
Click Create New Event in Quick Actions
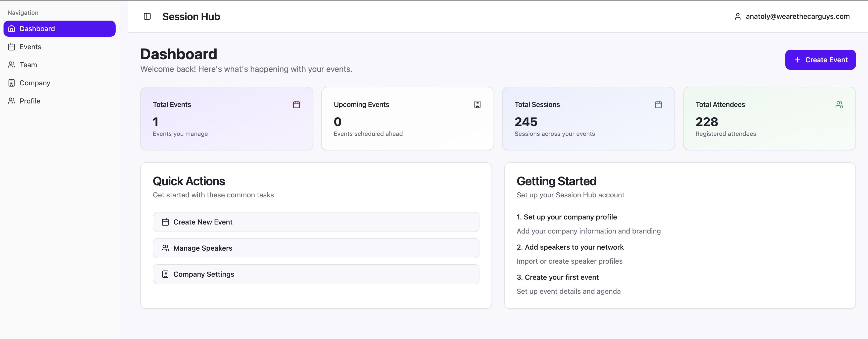(x=315, y=222)
